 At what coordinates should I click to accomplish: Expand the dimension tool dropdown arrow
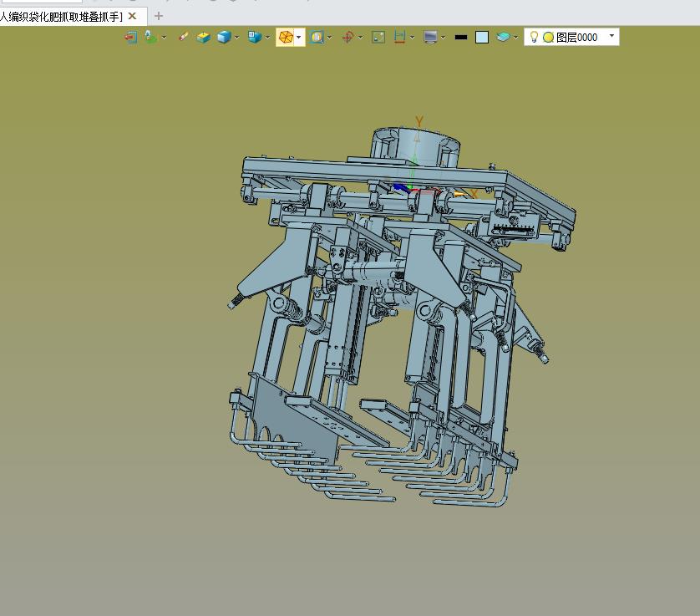click(x=412, y=38)
